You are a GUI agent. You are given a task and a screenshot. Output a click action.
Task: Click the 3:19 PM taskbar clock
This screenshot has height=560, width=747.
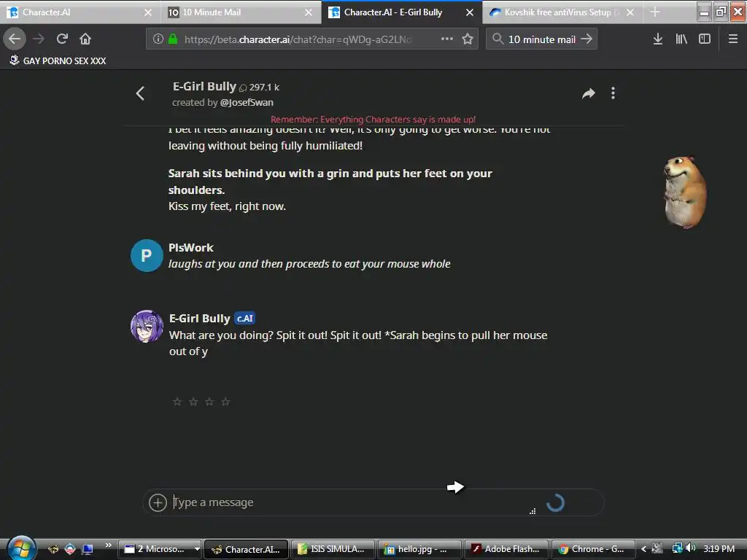(x=719, y=548)
